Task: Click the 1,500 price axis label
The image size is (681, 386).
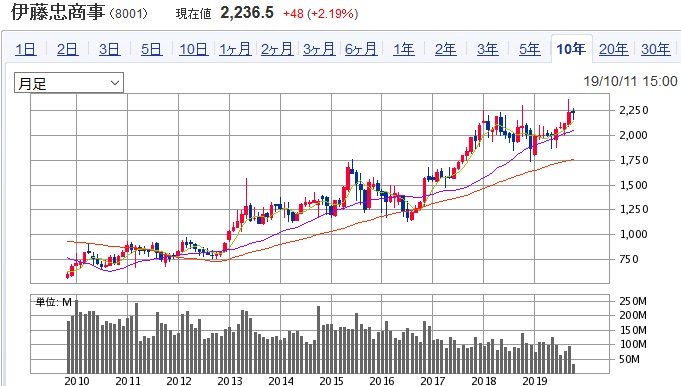Action: pos(634,185)
